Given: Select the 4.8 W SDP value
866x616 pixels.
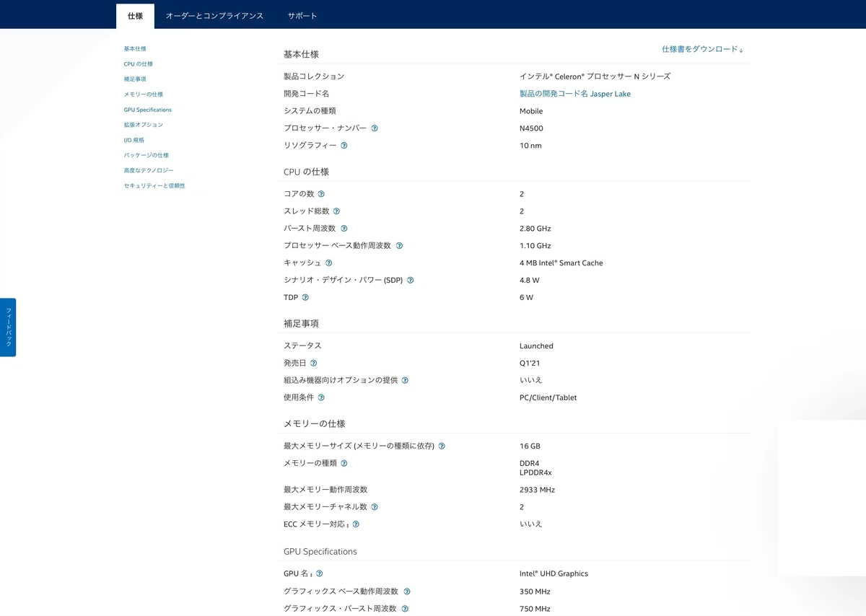Looking at the screenshot, I should (530, 281).
